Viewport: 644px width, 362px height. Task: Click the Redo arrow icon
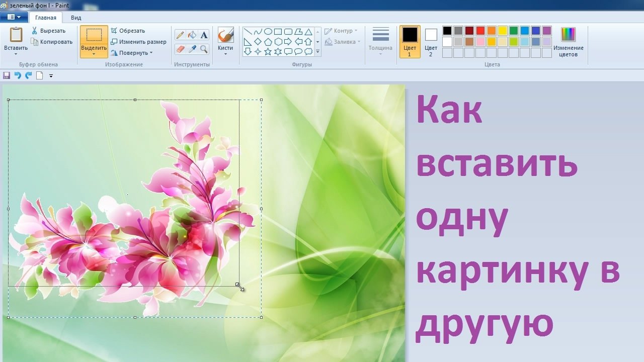click(x=28, y=75)
